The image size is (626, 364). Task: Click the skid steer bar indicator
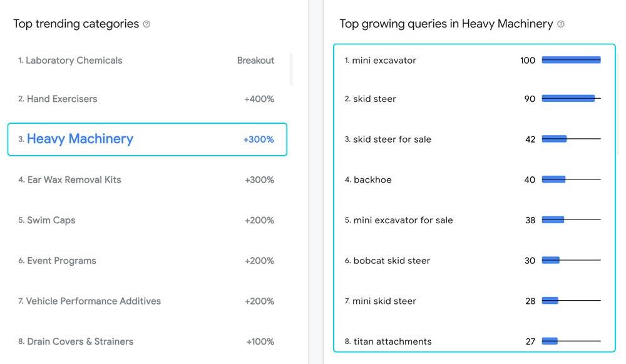tap(571, 98)
